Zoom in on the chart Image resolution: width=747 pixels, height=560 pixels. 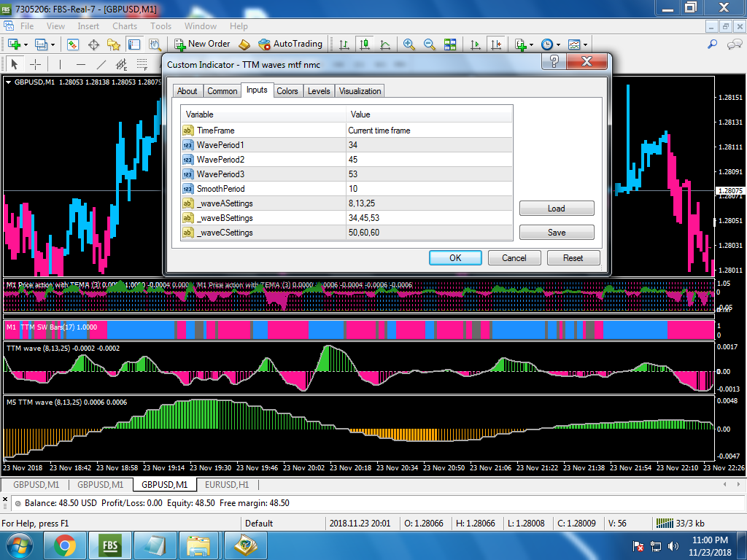click(x=409, y=44)
